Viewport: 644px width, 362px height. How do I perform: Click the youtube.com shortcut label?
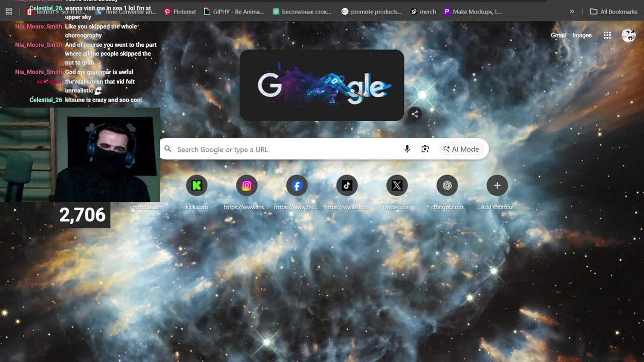coord(146,207)
